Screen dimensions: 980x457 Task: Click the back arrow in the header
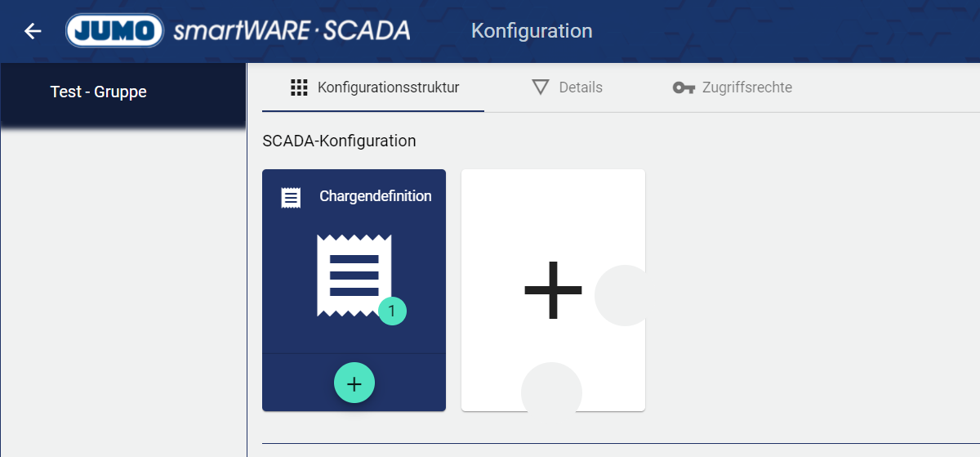[33, 31]
